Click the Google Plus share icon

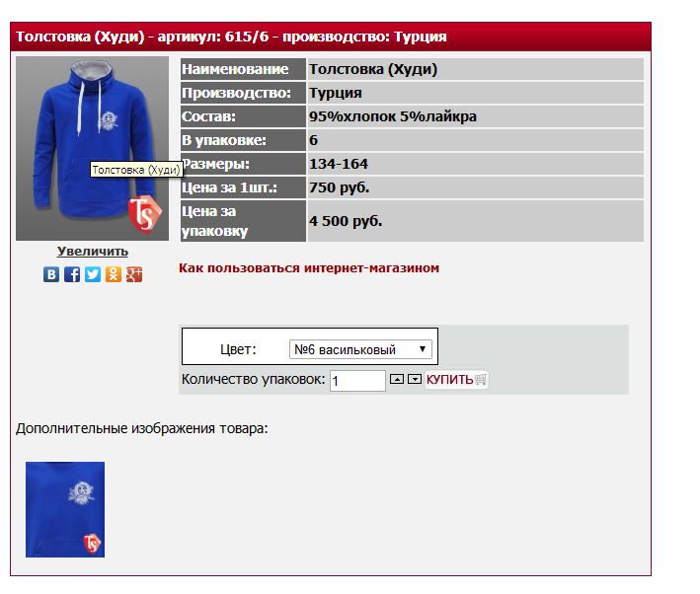click(x=134, y=274)
